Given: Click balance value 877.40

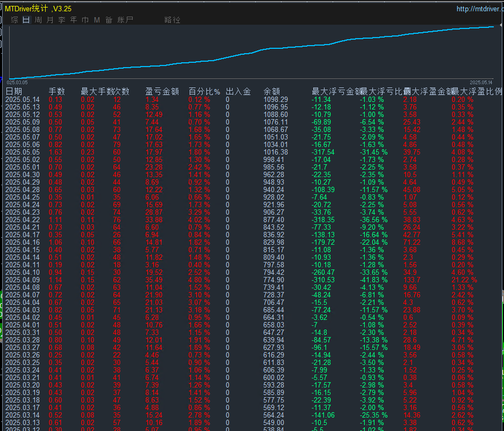Looking at the screenshot, I should click(x=274, y=220).
